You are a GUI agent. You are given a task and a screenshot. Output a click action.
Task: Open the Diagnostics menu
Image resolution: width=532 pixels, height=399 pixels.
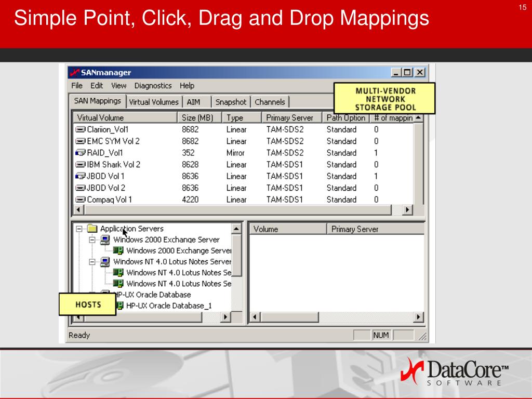click(153, 86)
